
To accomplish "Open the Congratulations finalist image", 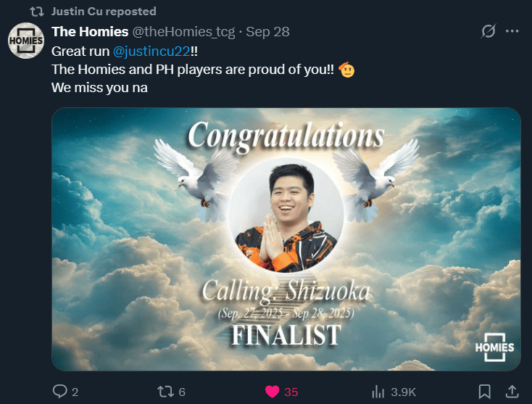I will click(286, 239).
